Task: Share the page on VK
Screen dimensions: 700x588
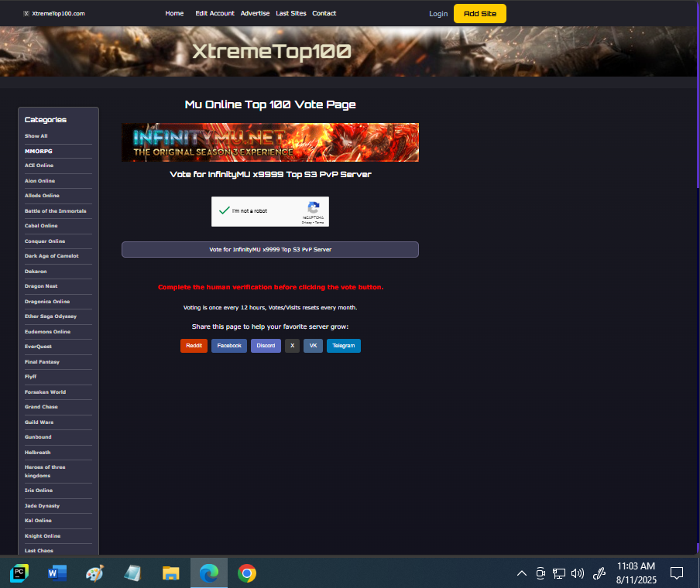Action: tap(313, 346)
